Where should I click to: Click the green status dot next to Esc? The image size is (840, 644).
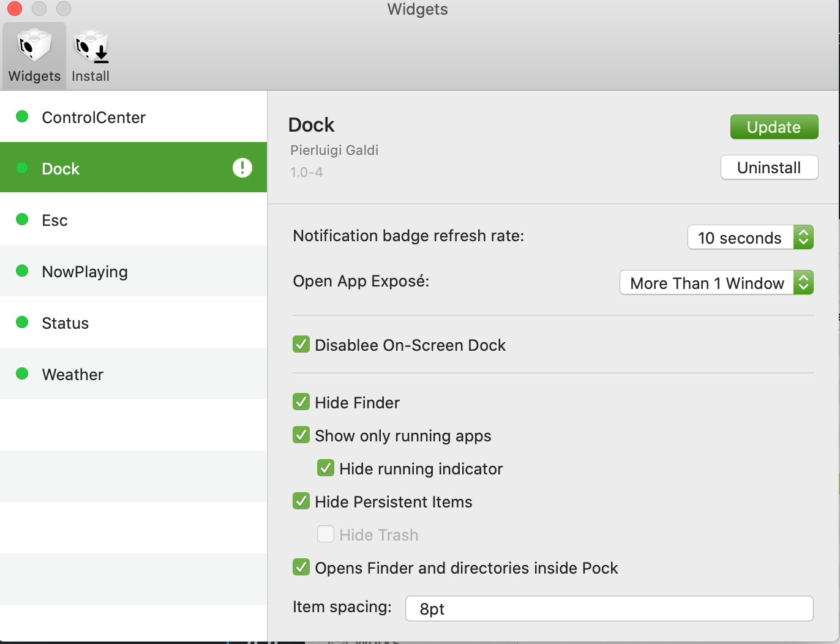(22, 219)
